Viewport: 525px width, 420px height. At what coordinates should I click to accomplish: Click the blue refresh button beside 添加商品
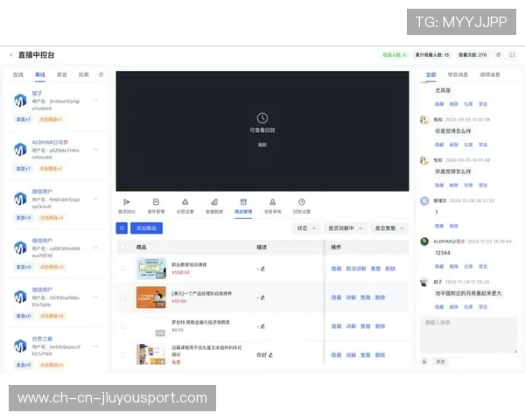[122, 228]
